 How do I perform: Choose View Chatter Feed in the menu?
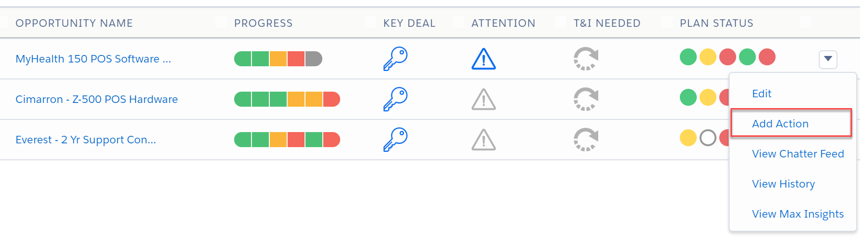(x=798, y=154)
